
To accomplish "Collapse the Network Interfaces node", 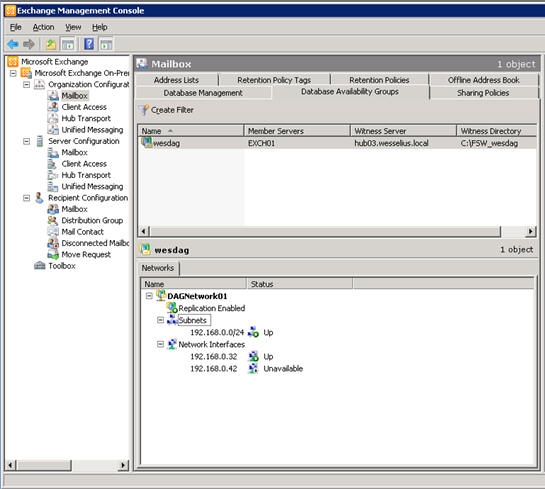I will 160,344.
